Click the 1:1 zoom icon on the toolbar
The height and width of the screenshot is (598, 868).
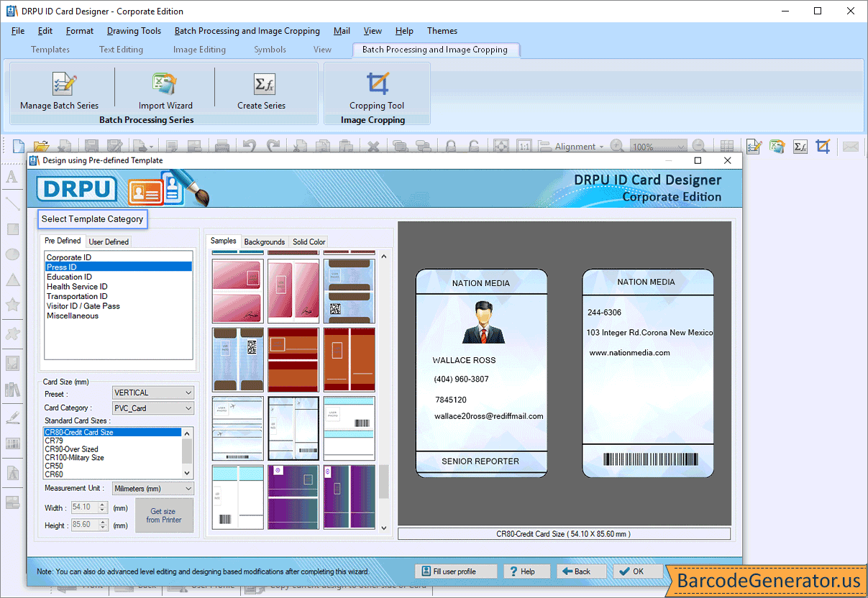click(524, 146)
